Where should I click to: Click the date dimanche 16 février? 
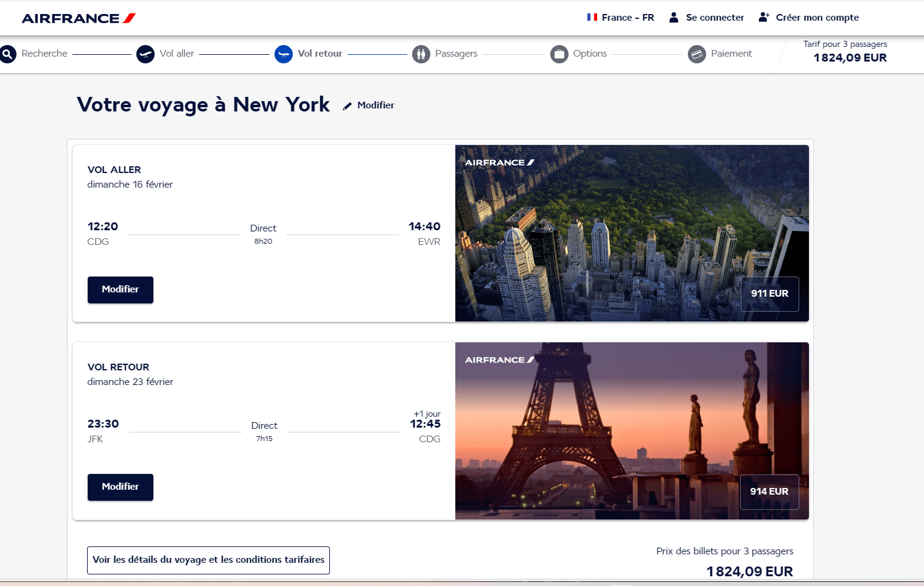tap(130, 185)
